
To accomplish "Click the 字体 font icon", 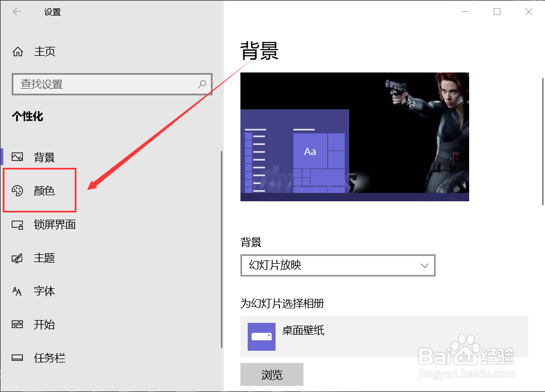I will point(17,291).
